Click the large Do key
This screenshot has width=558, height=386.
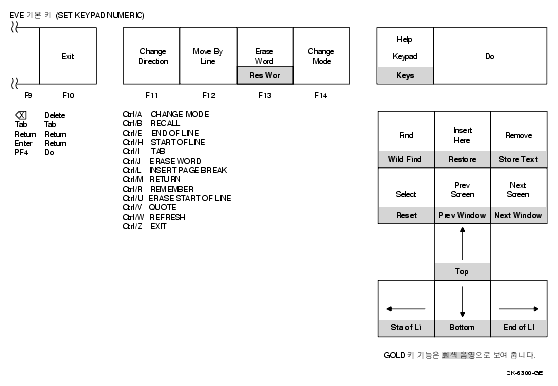point(490,56)
